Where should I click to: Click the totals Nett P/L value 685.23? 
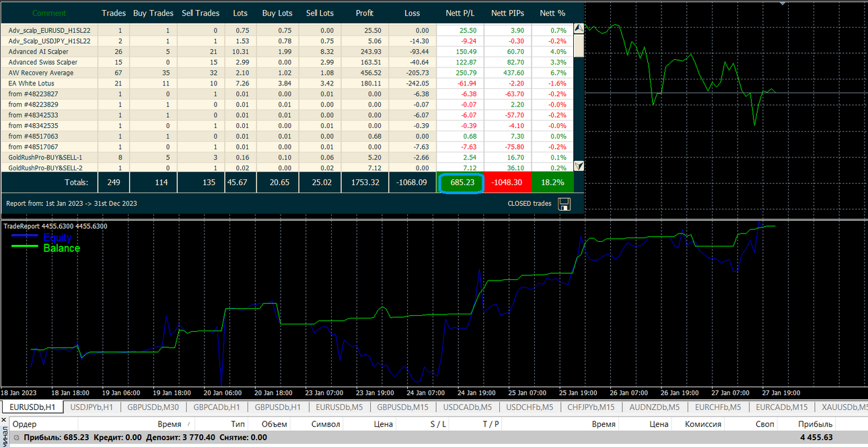coord(462,182)
